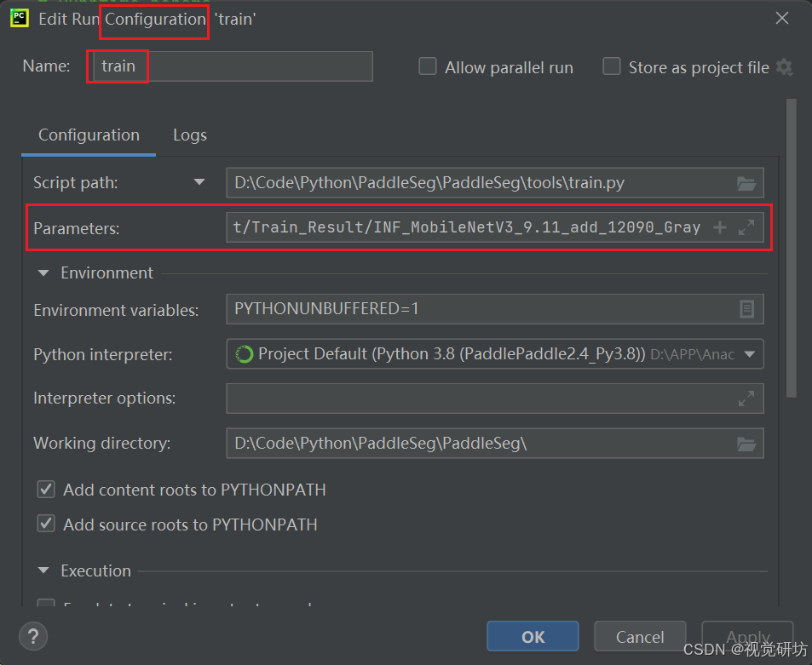Click the Apply button
This screenshot has width=812, height=665.
(746, 635)
